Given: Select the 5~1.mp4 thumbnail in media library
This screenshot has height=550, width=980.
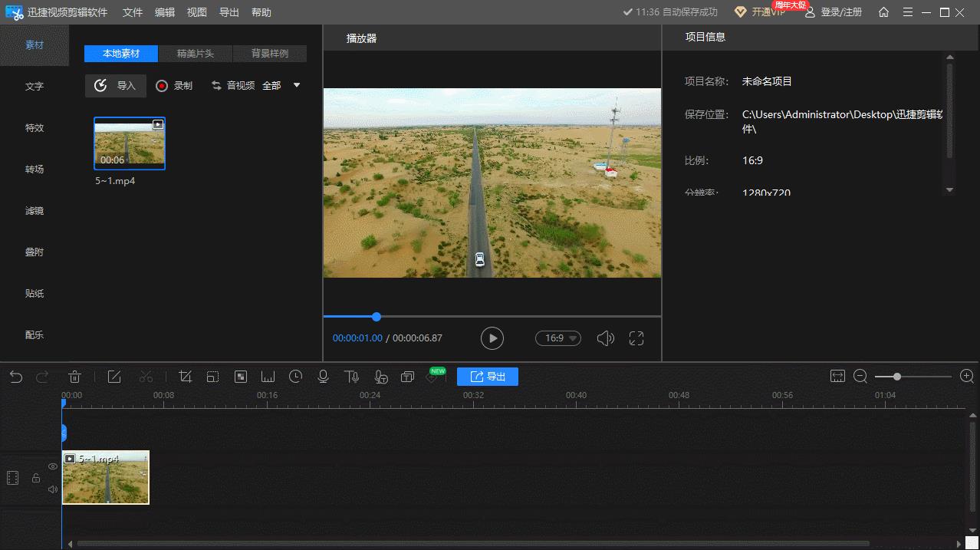Looking at the screenshot, I should pos(130,143).
